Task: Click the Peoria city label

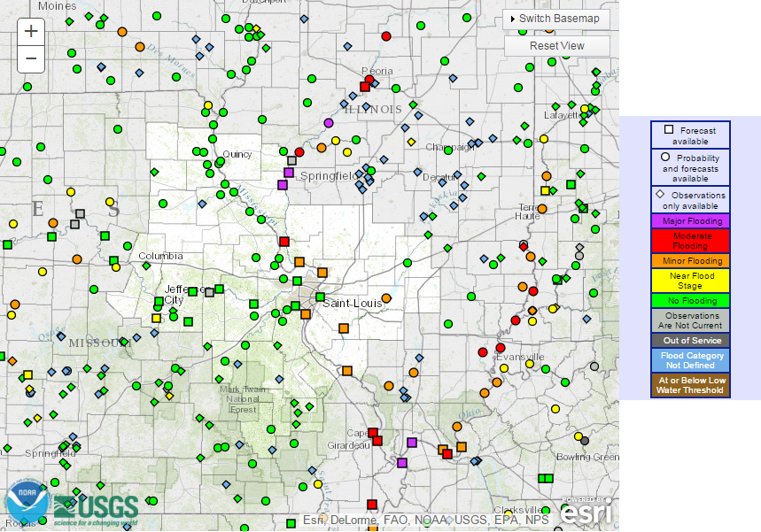Action: pos(377,71)
